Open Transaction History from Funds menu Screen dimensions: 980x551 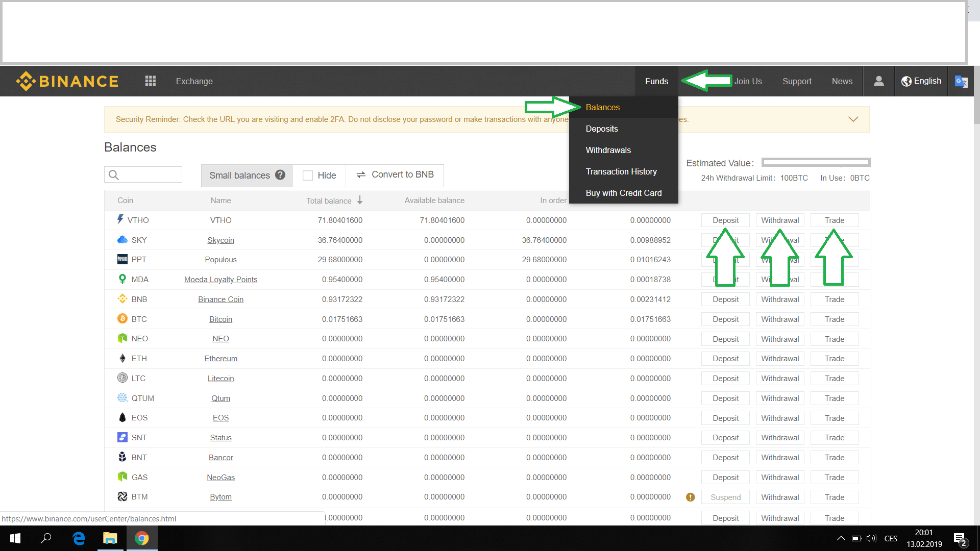click(x=624, y=171)
